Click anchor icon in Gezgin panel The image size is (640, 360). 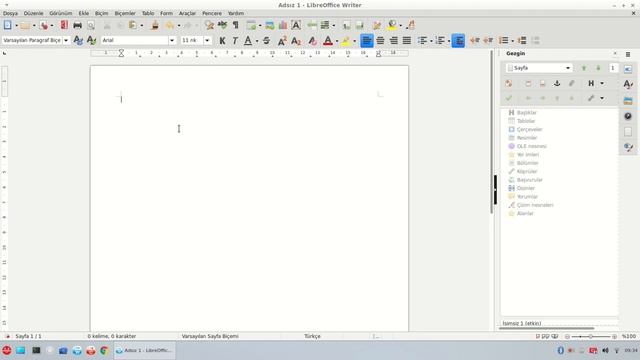[557, 83]
